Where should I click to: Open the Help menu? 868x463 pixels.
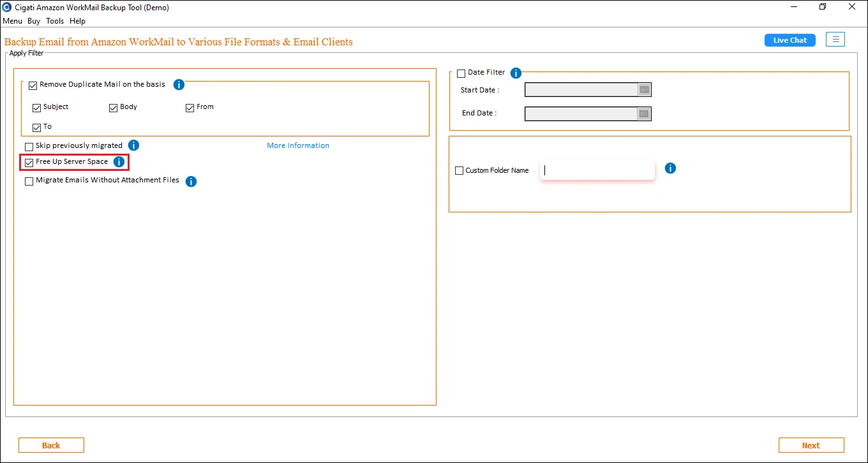pos(77,21)
